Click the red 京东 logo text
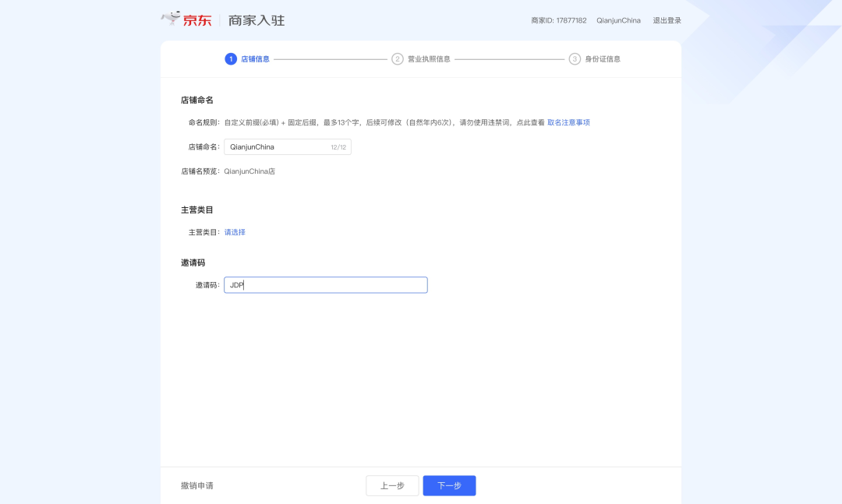 click(x=197, y=20)
